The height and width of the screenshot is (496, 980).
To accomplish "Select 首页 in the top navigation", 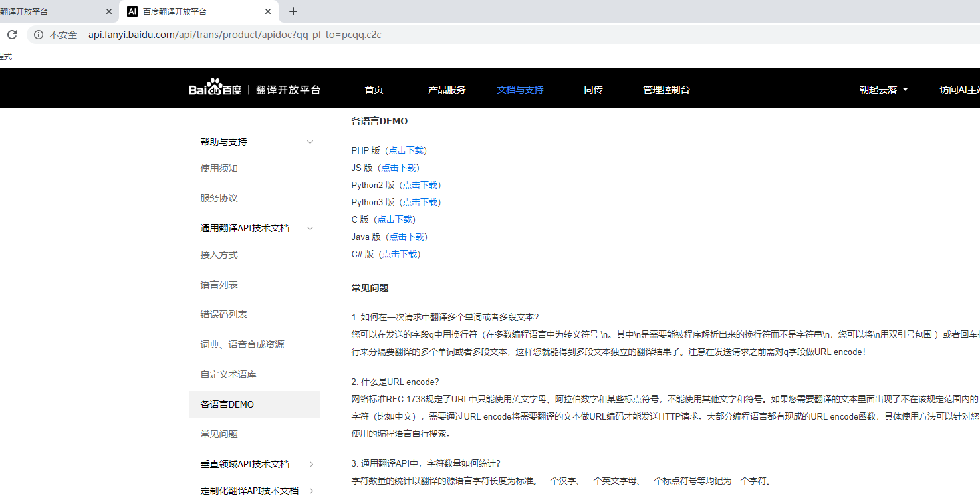I will pos(373,88).
